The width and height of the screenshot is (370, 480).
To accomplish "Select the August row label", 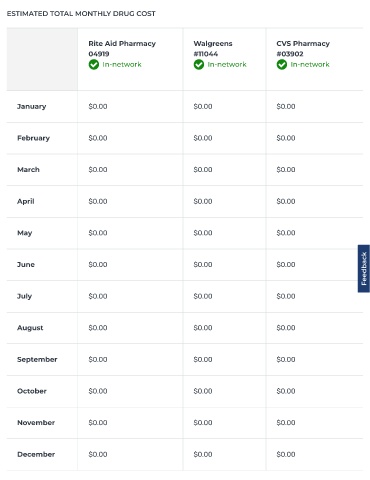I will [30, 328].
